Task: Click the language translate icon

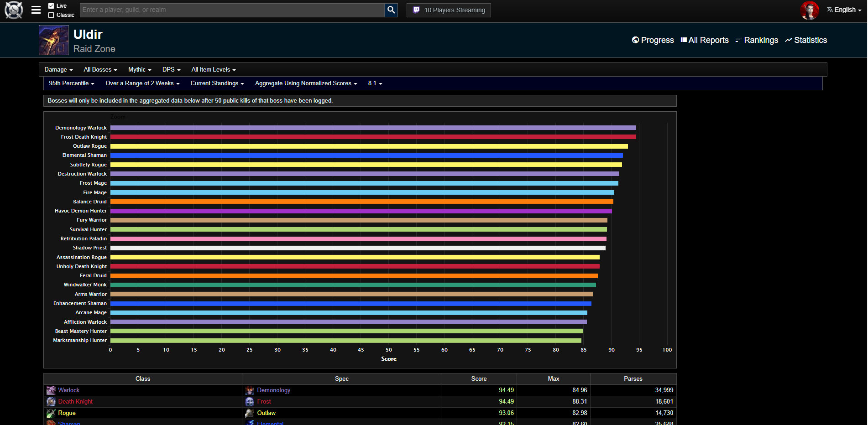Action: 830,10
